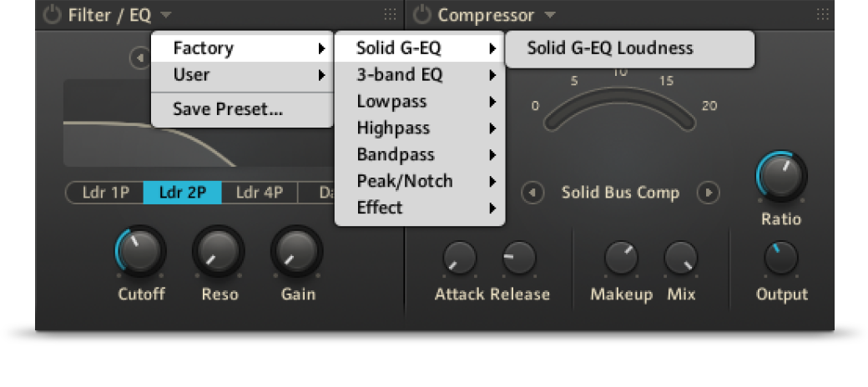
Task: Click the Ratio knob
Action: click(781, 175)
